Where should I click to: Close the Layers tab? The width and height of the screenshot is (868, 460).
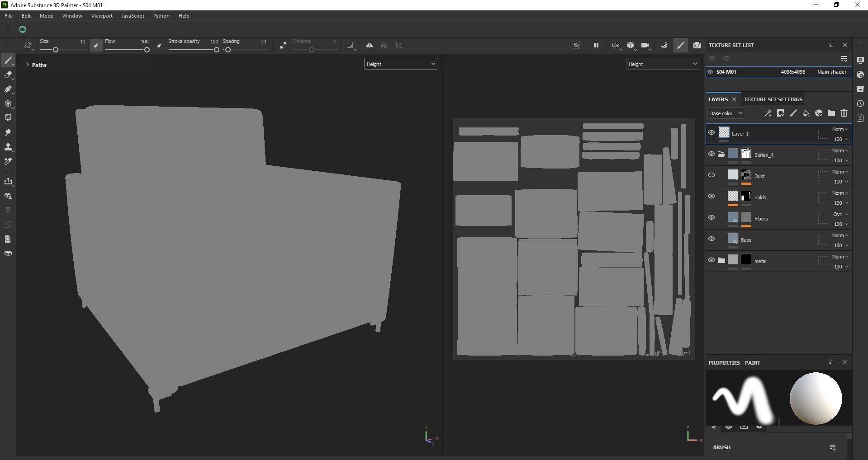734,99
